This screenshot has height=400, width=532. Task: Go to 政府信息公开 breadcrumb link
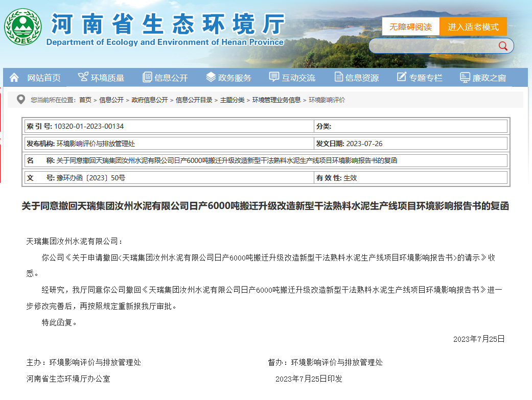point(150,100)
